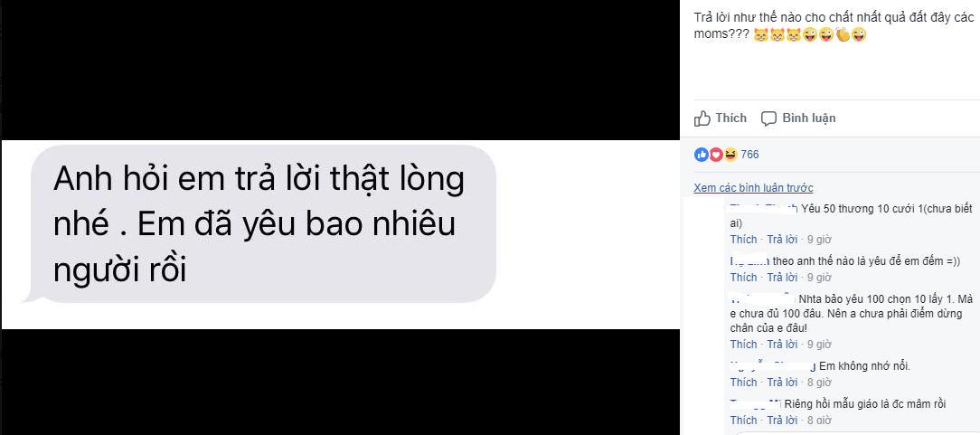Open the Haha laughing reaction icon
The image size is (980, 435).
(x=730, y=155)
